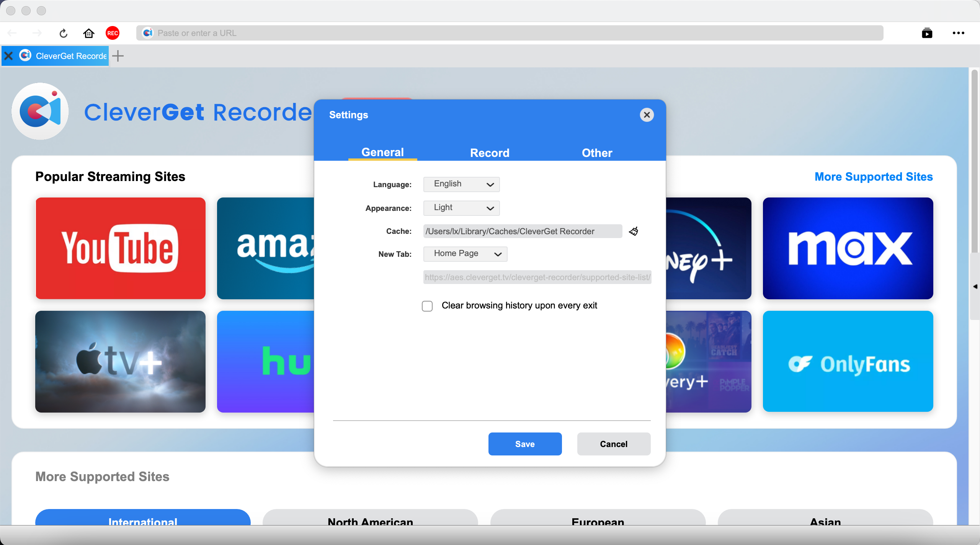Clear cache with the broom icon
The height and width of the screenshot is (545, 980).
click(x=634, y=231)
